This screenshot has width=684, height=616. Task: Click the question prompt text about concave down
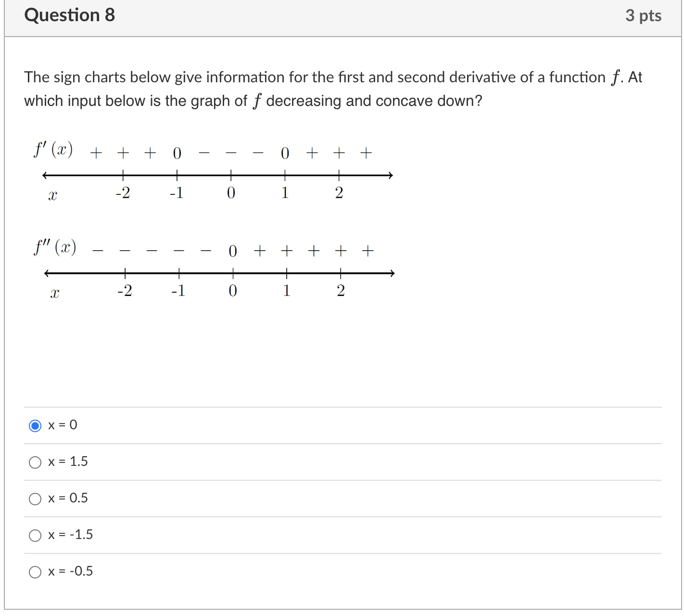point(333,89)
